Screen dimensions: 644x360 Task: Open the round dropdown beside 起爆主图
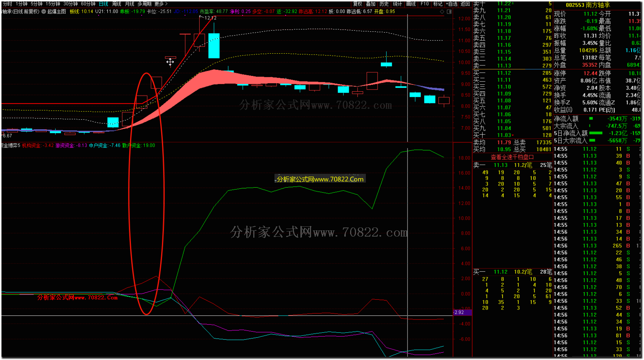(44, 11)
